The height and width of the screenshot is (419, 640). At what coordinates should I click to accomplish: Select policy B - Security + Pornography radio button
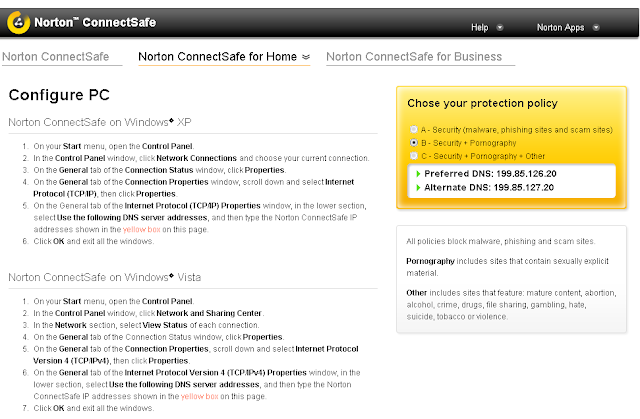coord(413,142)
